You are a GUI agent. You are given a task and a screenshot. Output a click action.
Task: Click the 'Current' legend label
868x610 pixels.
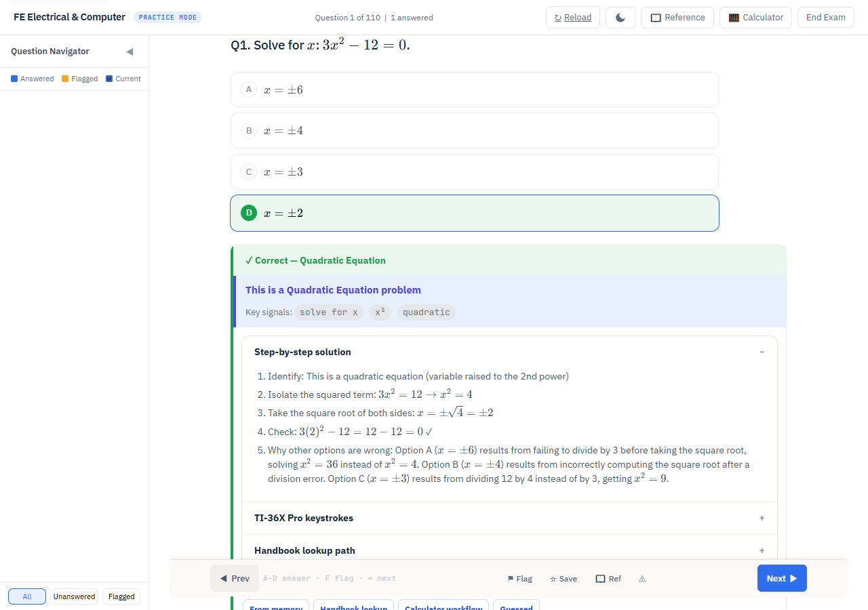tap(127, 79)
